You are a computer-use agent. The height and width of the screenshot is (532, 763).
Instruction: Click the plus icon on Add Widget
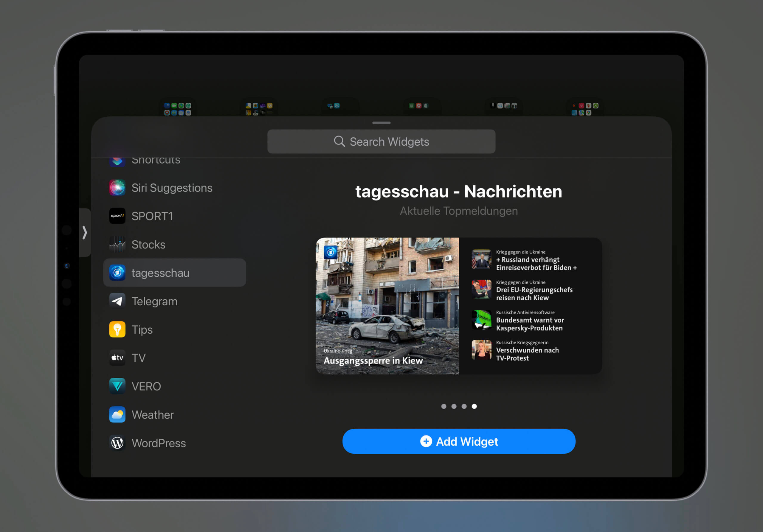pyautogui.click(x=426, y=441)
